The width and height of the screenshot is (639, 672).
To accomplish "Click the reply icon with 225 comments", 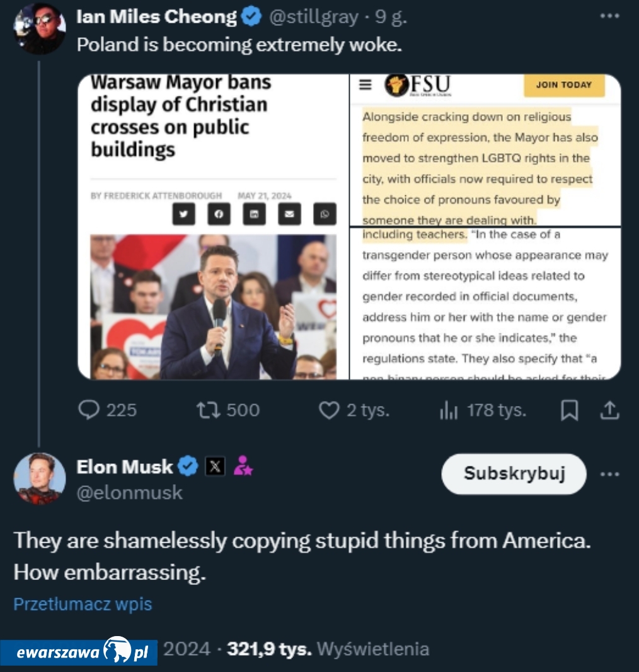I will (89, 410).
